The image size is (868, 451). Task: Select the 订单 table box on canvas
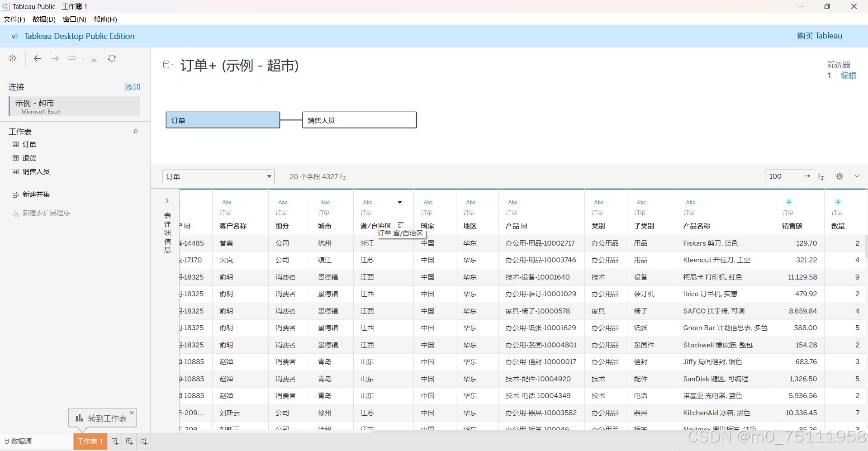pyautogui.click(x=223, y=120)
